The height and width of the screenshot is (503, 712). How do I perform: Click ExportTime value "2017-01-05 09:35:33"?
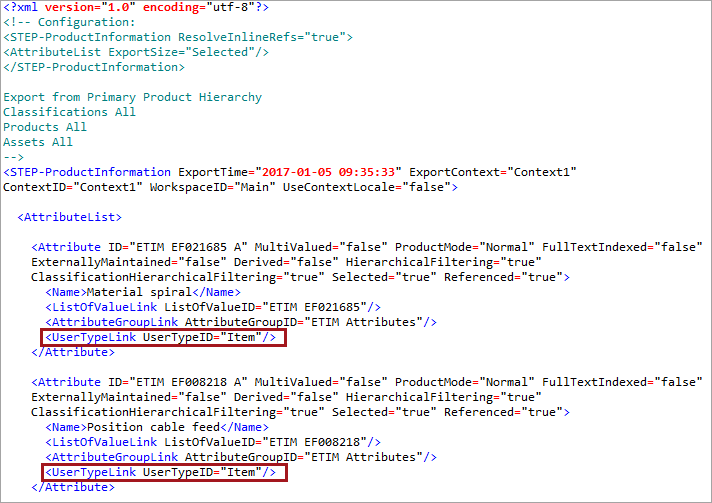[328, 172]
